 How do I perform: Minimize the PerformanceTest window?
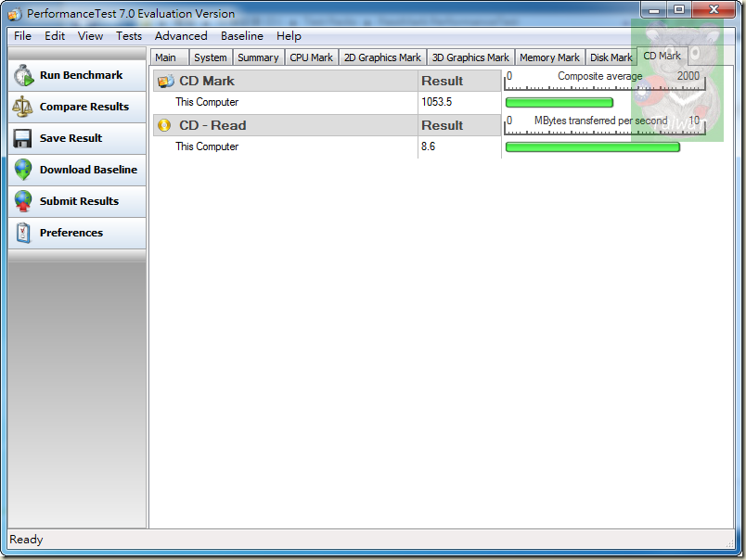tap(654, 9)
